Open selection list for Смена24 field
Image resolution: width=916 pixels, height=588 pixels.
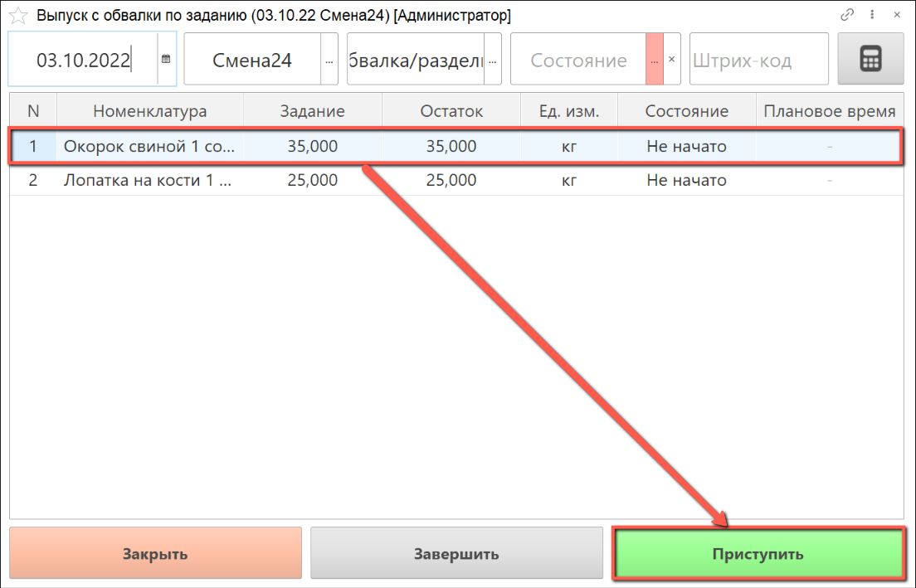(x=329, y=60)
